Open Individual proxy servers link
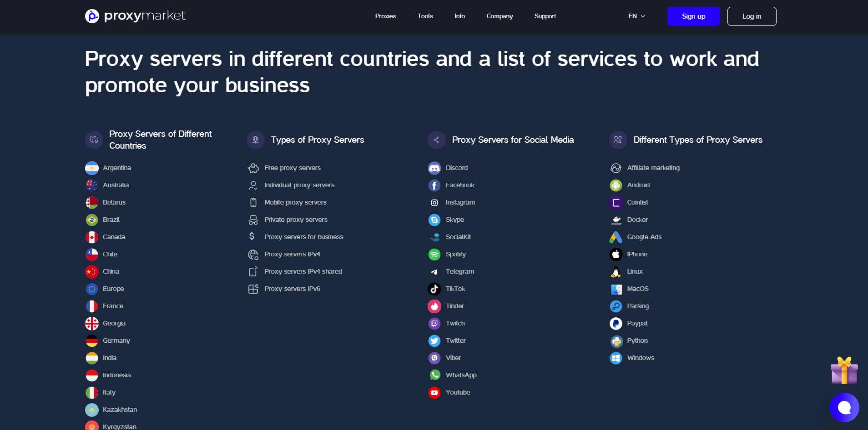This screenshot has width=868, height=430. click(x=299, y=185)
